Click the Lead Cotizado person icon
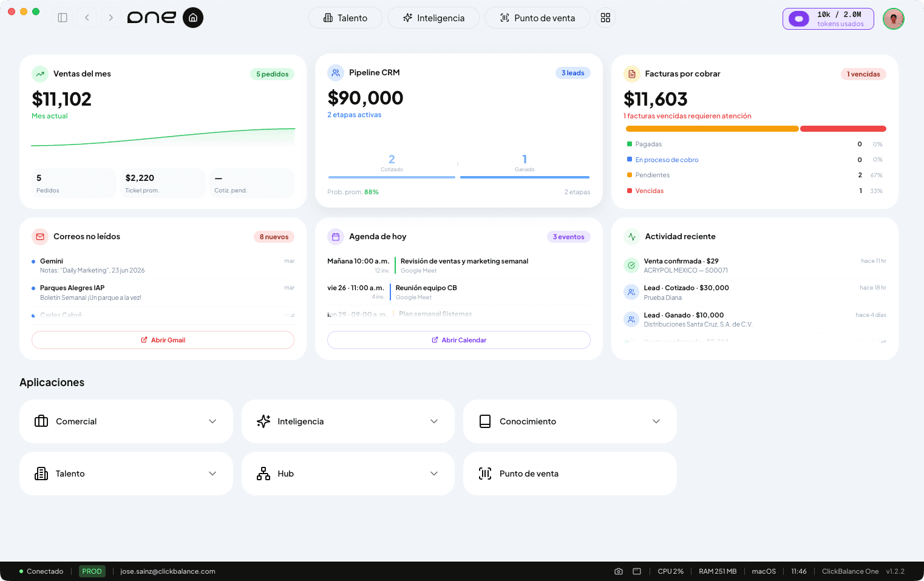Image resolution: width=924 pixels, height=581 pixels. point(631,292)
